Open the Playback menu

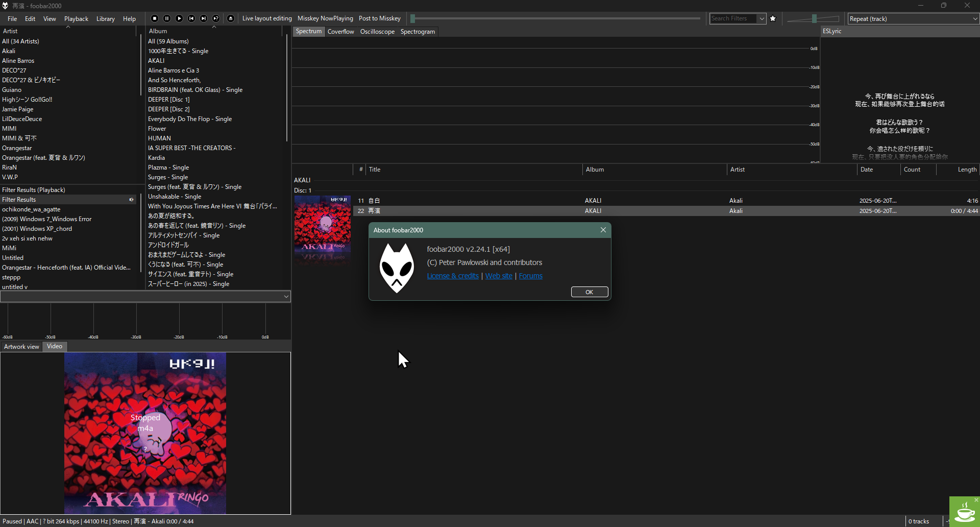(76, 19)
